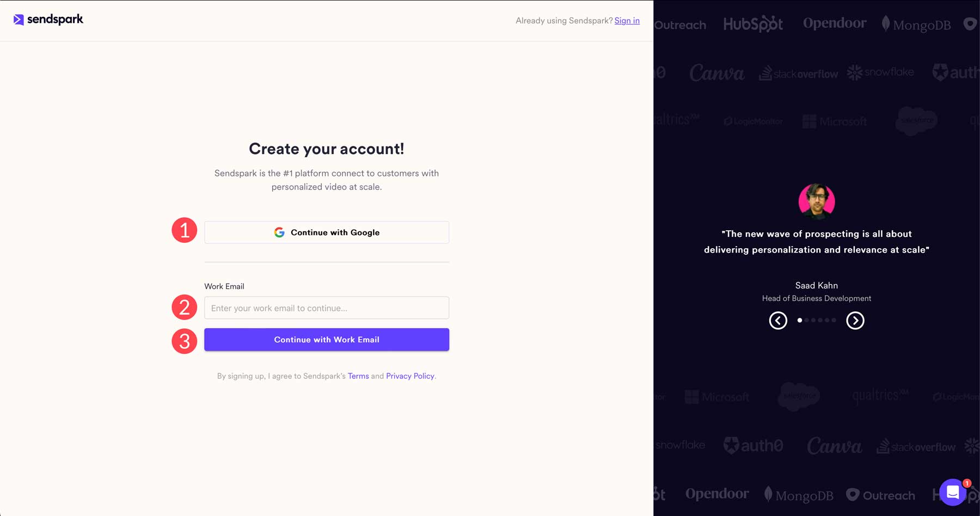Open the Intercom chat bubble
Image resolution: width=980 pixels, height=516 pixels.
pyautogui.click(x=953, y=492)
